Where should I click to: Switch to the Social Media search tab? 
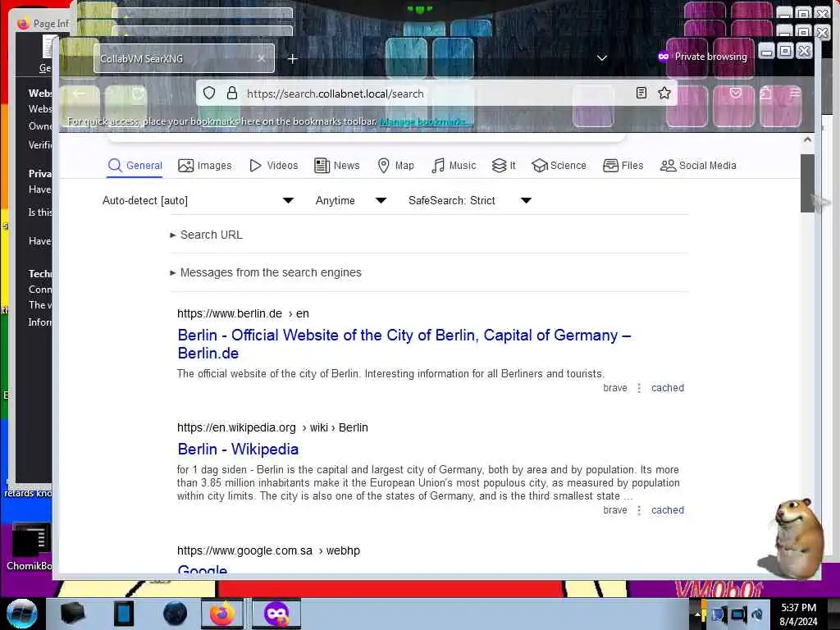[x=698, y=166]
